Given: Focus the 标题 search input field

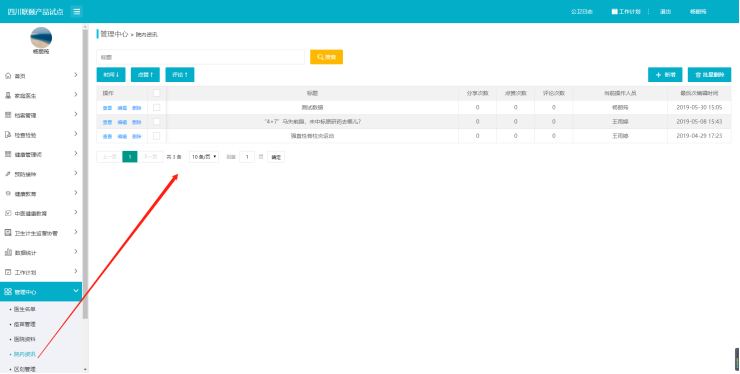Looking at the screenshot, I should (201, 57).
